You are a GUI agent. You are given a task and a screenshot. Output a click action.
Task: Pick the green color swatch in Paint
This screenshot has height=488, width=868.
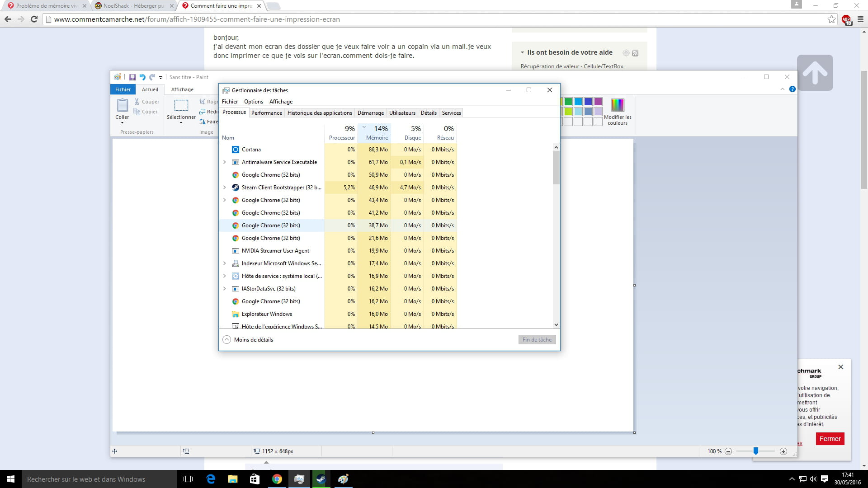pos(568,102)
